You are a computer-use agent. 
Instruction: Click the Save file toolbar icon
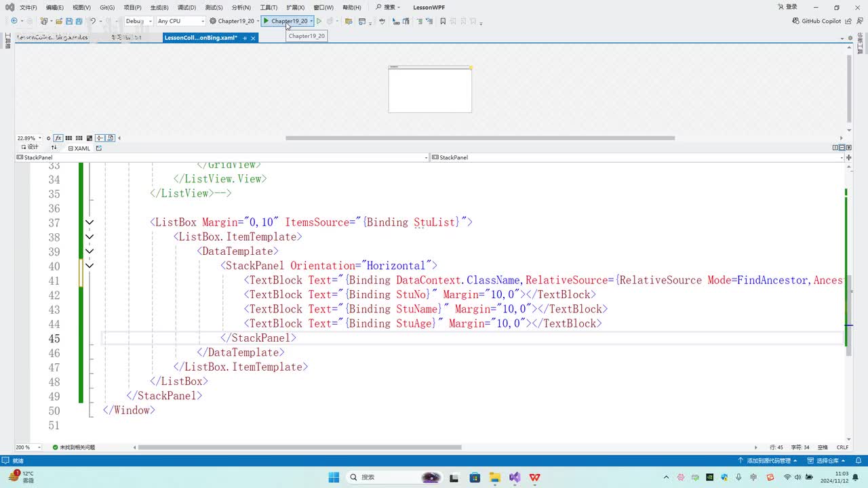[69, 21]
